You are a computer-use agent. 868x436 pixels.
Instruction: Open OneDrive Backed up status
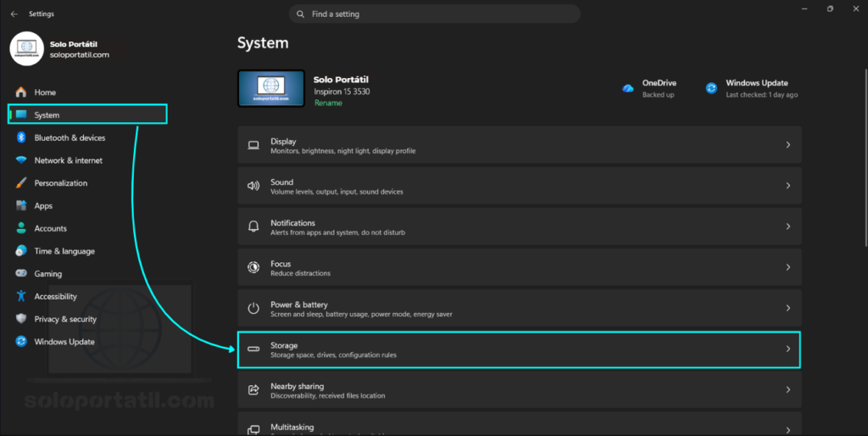coord(649,88)
